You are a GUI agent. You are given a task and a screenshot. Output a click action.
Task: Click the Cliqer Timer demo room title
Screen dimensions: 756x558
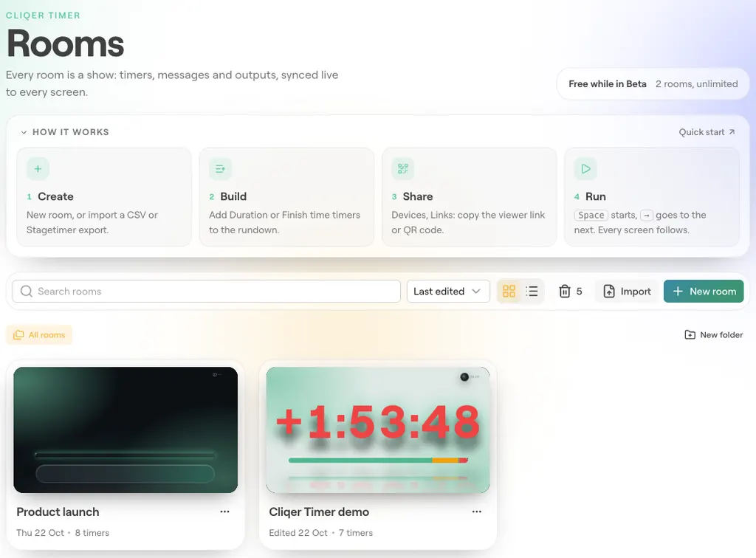[x=319, y=512]
